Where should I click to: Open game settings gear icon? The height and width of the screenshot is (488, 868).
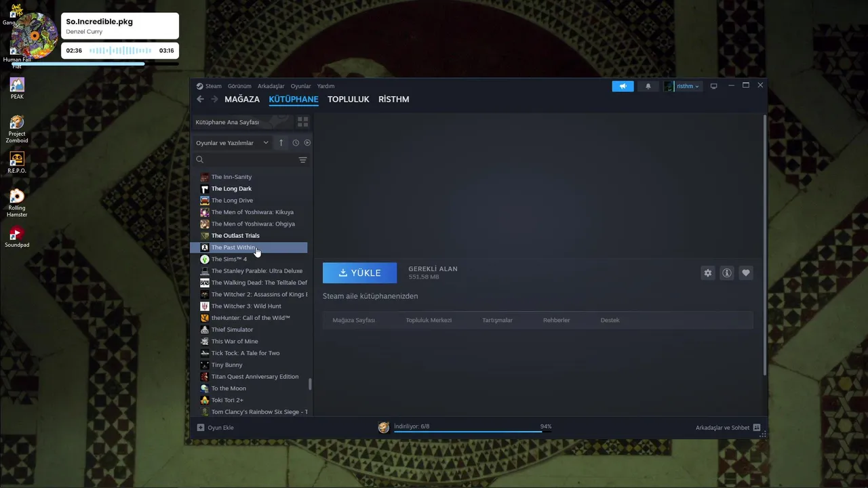click(708, 272)
